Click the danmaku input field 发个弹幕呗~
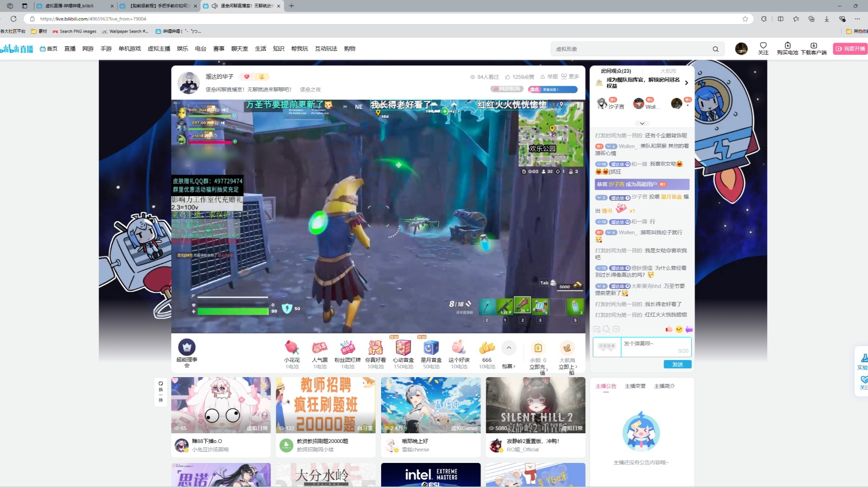The width and height of the screenshot is (868, 488). pyautogui.click(x=655, y=347)
